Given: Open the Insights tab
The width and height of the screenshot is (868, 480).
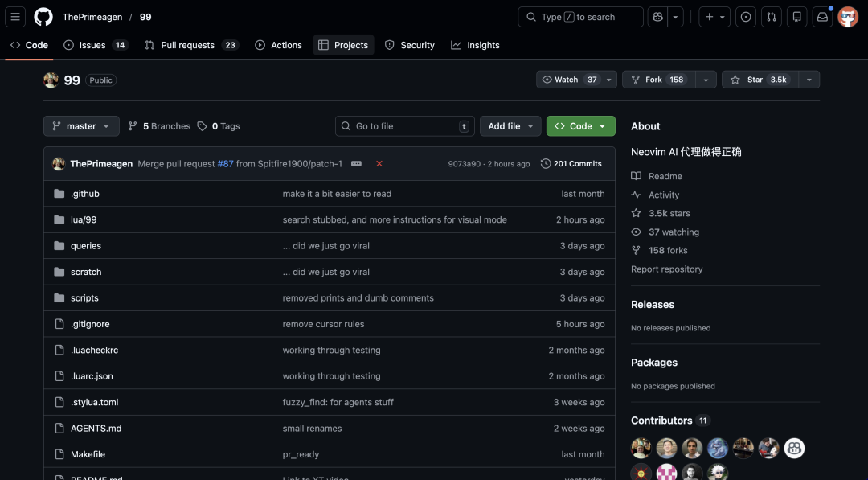Looking at the screenshot, I should (x=476, y=45).
